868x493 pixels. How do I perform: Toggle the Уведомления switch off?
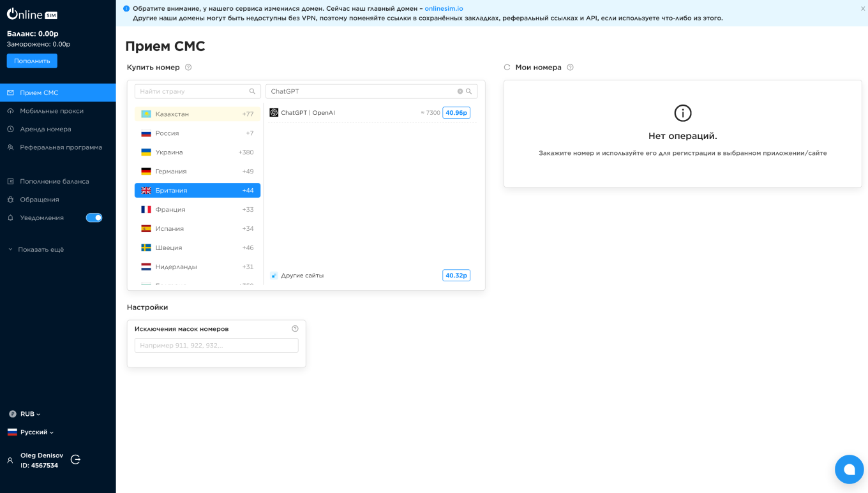tap(94, 217)
